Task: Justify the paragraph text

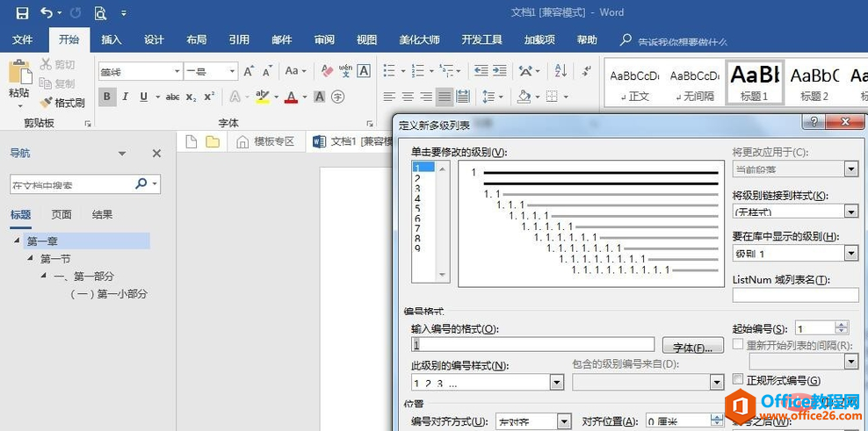Action: 444,97
